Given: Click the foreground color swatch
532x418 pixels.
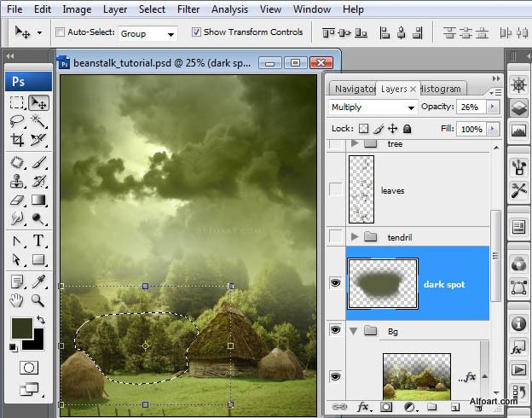Looking at the screenshot, I should (22, 328).
